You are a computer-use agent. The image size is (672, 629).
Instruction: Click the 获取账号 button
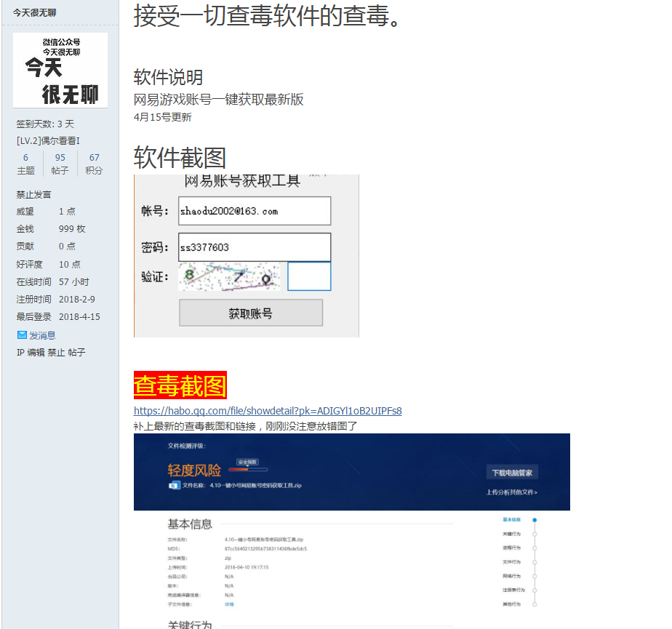(x=251, y=313)
